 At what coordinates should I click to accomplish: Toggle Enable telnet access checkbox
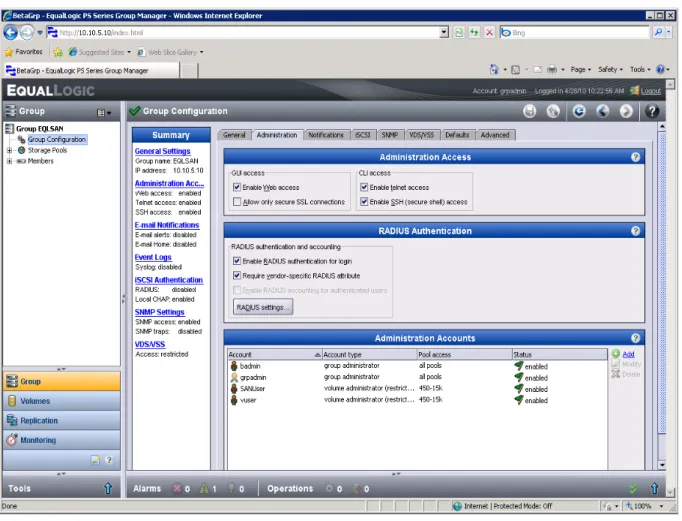364,187
